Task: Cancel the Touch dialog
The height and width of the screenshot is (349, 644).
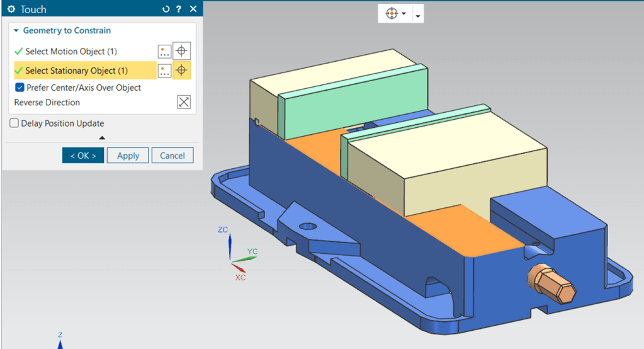Action: coord(172,156)
